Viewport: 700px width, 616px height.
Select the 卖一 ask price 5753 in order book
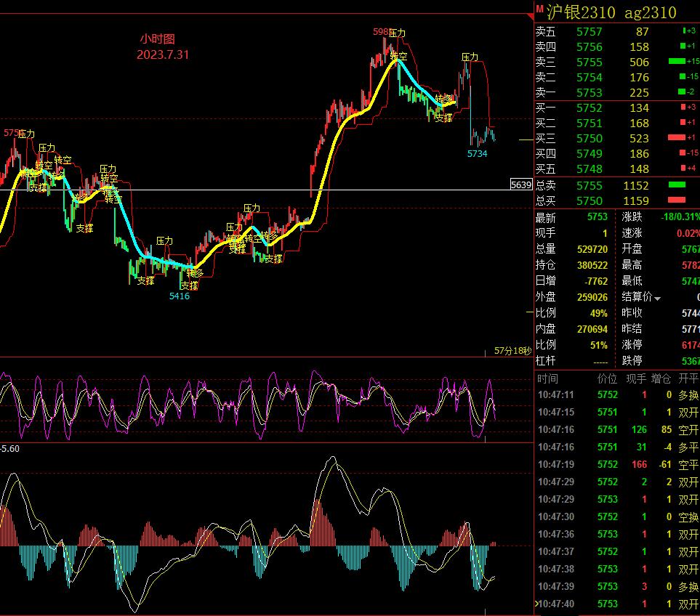(590, 92)
